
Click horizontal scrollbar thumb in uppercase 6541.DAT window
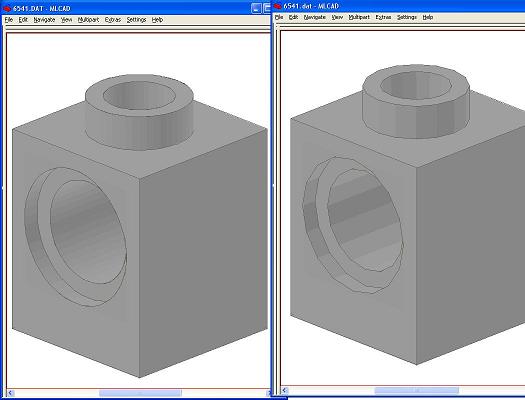point(140,393)
